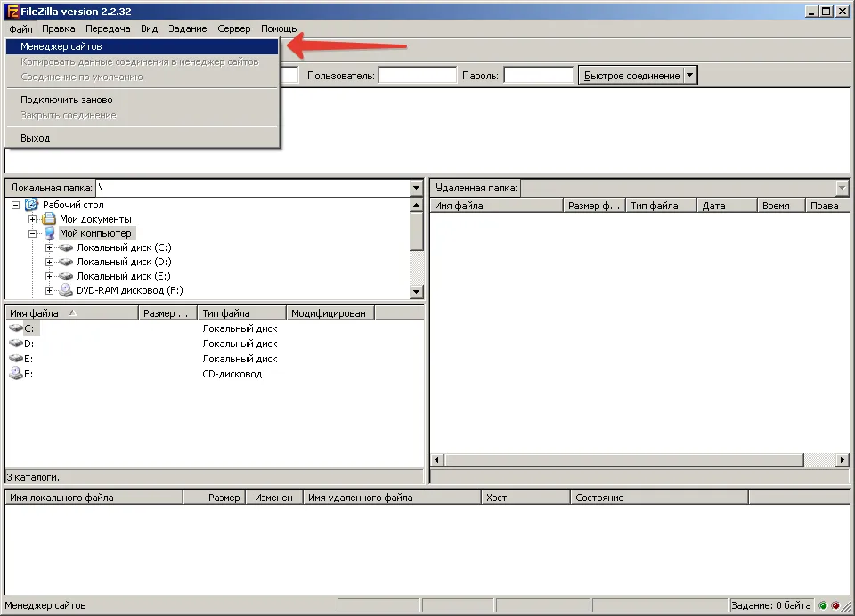Collapse the Мой компьютер tree node

point(33,233)
